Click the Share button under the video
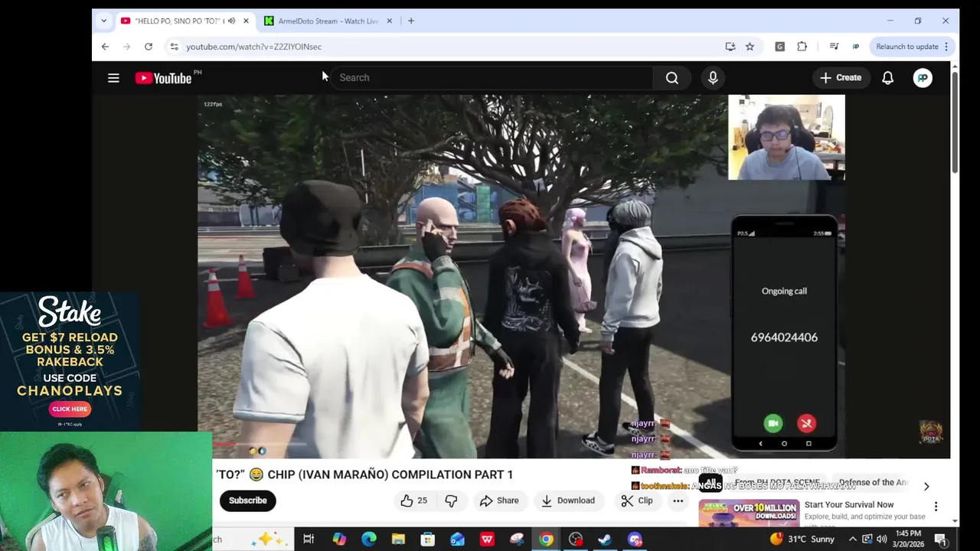The height and width of the screenshot is (551, 980). tap(499, 500)
